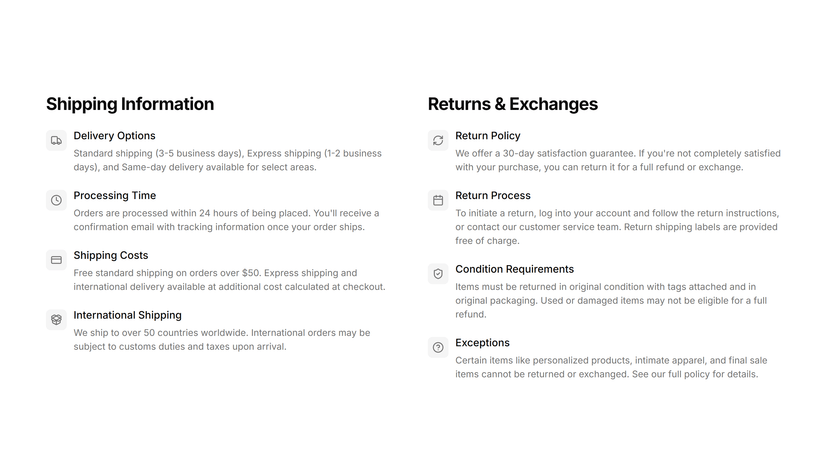Click the Return Policy title

point(488,136)
